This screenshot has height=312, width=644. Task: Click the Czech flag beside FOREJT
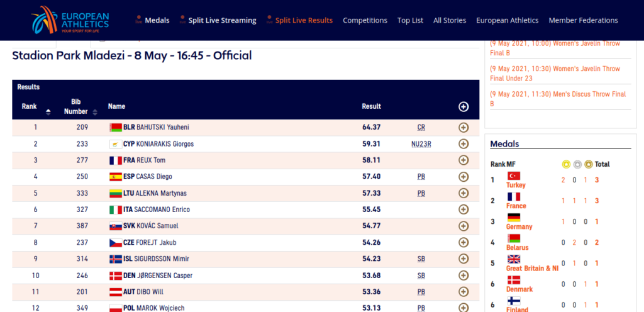[116, 243]
